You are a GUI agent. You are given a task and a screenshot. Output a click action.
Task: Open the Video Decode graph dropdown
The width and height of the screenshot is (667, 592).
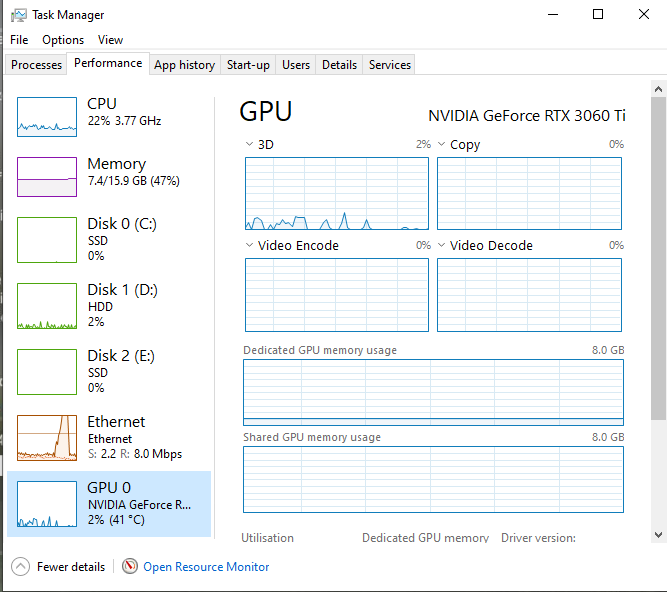click(x=442, y=246)
